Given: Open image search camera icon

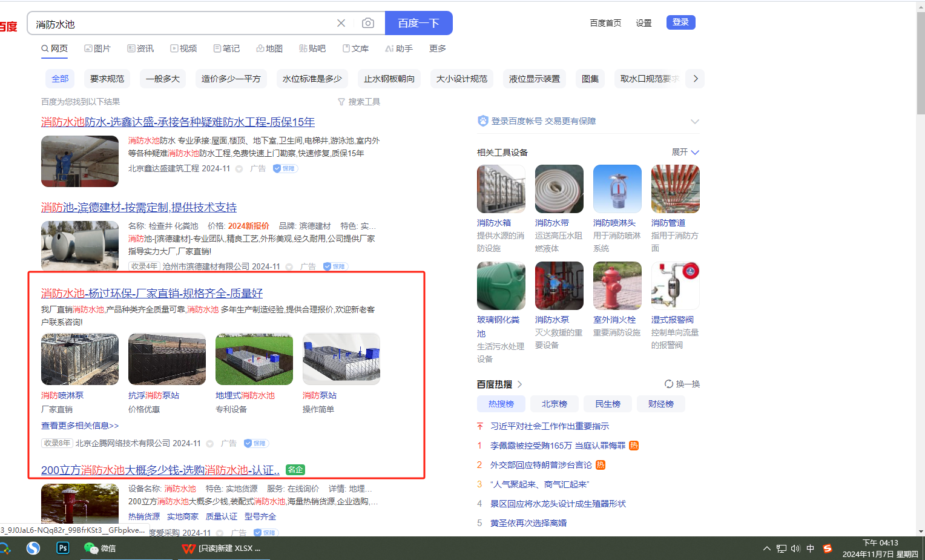Looking at the screenshot, I should click(368, 23).
